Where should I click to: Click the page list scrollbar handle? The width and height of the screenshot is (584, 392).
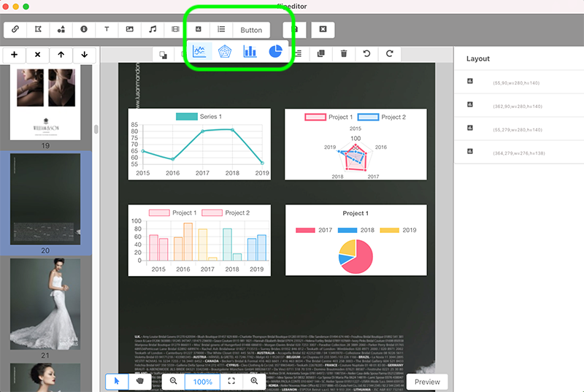[96, 129]
